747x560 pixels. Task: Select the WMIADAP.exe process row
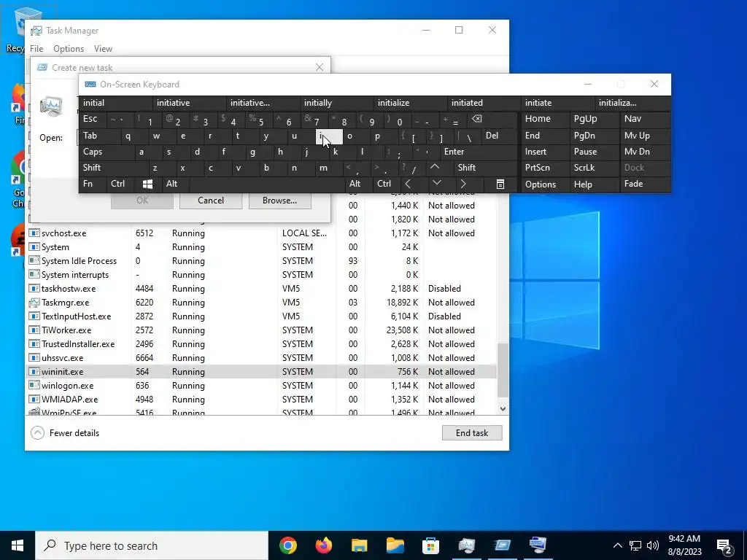pyautogui.click(x=261, y=400)
